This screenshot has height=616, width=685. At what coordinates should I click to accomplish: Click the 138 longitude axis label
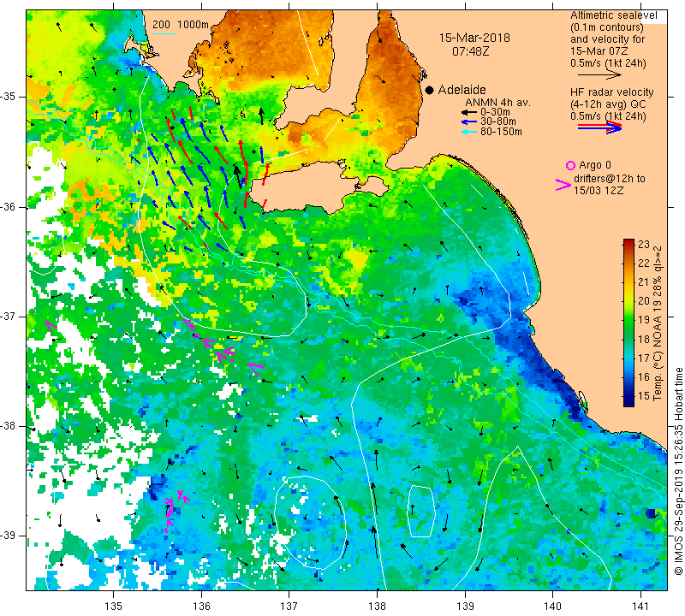tap(377, 607)
